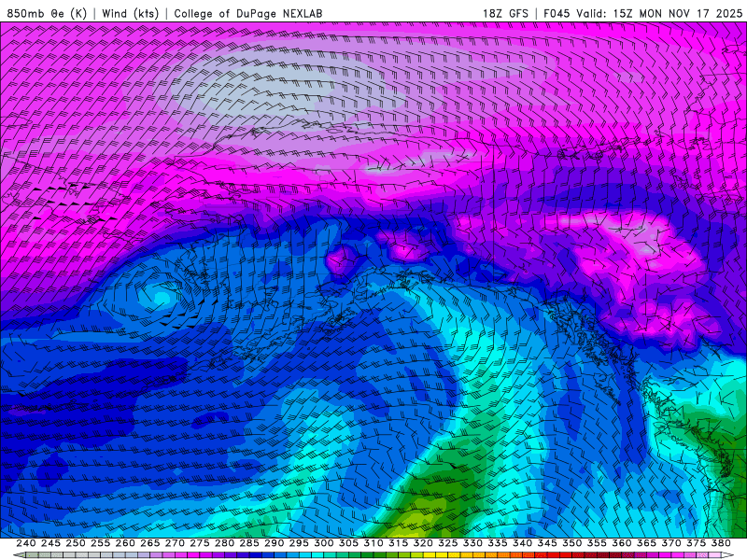747x560 pixels.
Task: Click the 300 value on the color scale
Action: [324, 543]
